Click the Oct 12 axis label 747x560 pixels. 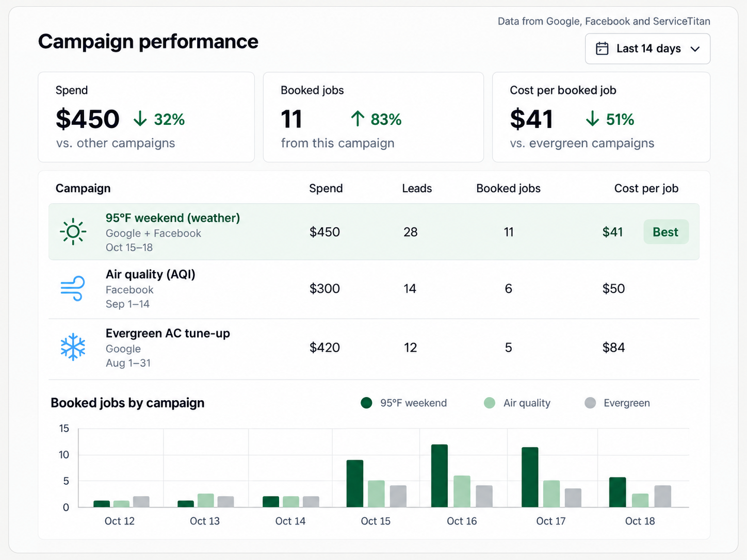[120, 521]
